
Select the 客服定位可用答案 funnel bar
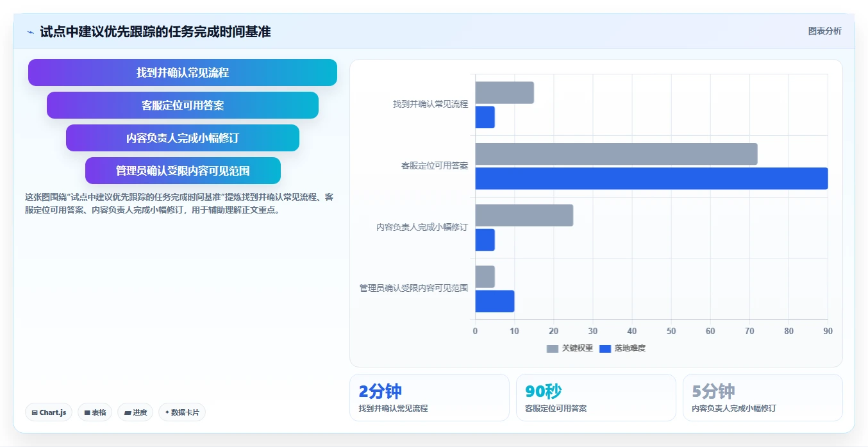pyautogui.click(x=183, y=105)
